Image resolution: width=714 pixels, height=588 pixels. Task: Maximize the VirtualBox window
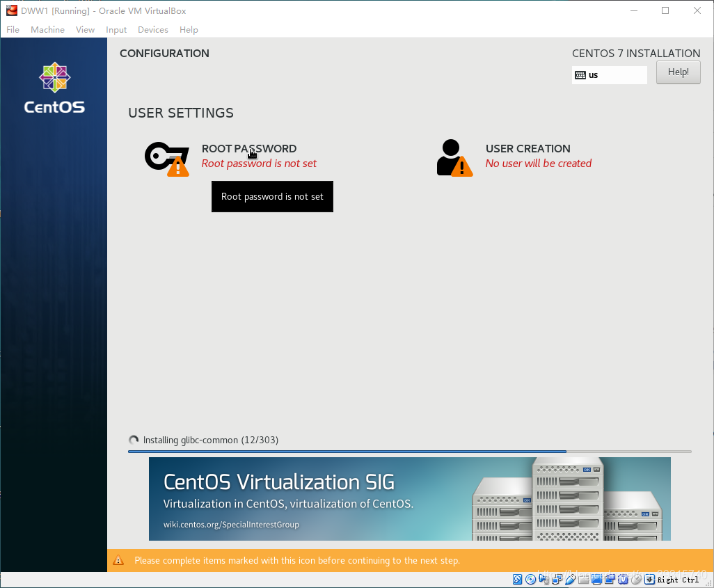[x=665, y=10]
